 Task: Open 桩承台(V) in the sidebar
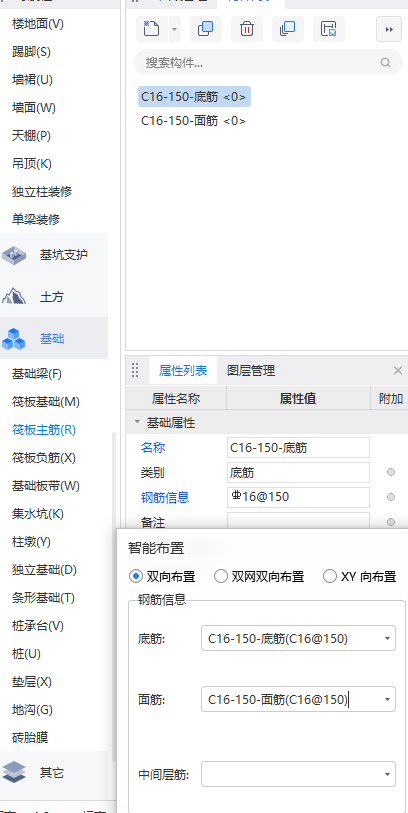tap(38, 626)
